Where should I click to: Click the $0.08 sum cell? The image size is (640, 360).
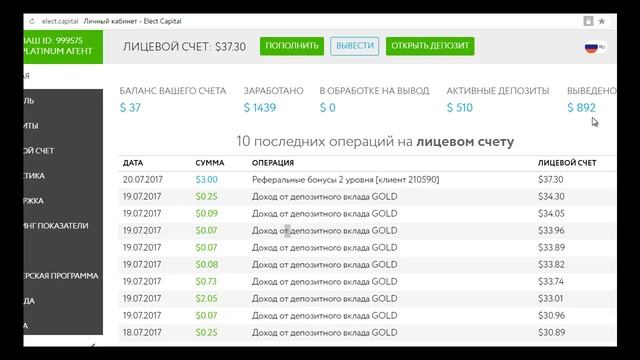click(x=207, y=264)
